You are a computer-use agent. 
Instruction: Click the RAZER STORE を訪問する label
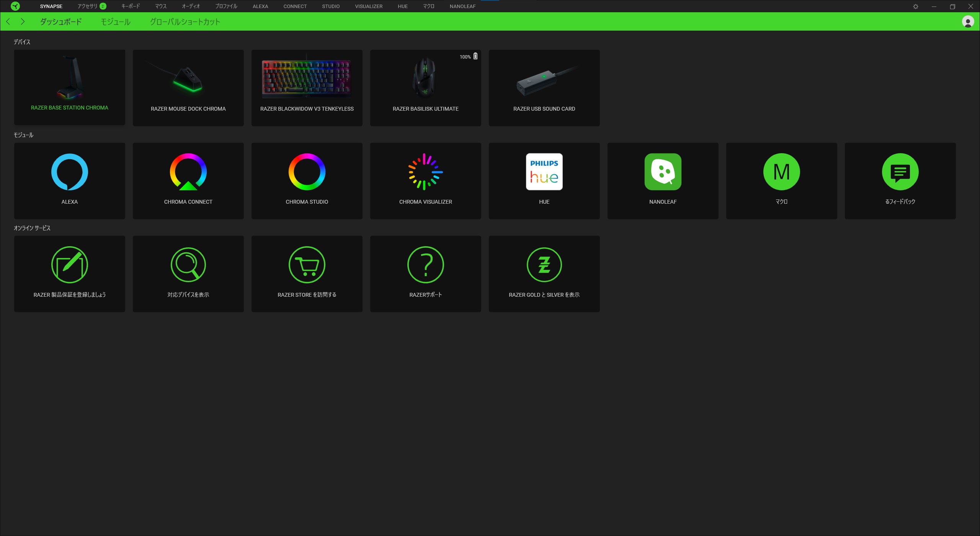307,294
